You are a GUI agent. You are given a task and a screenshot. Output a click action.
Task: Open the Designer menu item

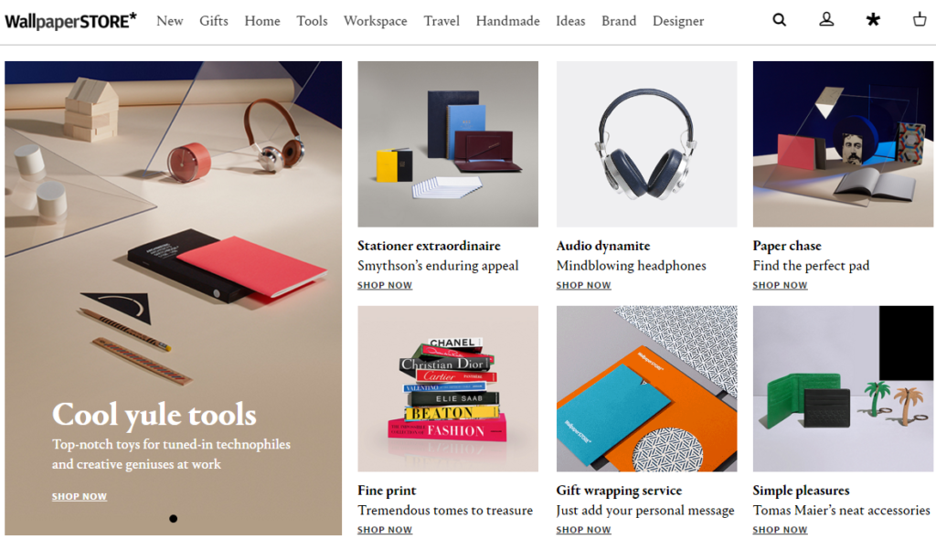coord(678,21)
